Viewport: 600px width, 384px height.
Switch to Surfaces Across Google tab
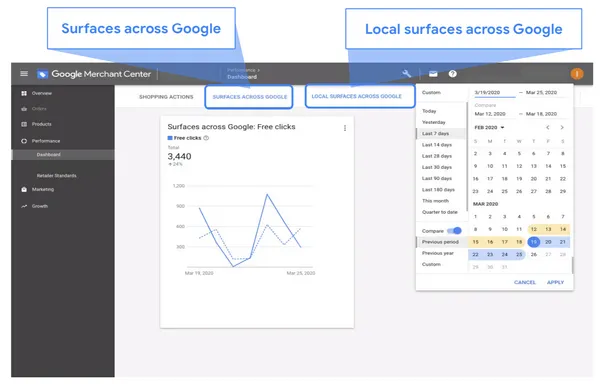249,97
